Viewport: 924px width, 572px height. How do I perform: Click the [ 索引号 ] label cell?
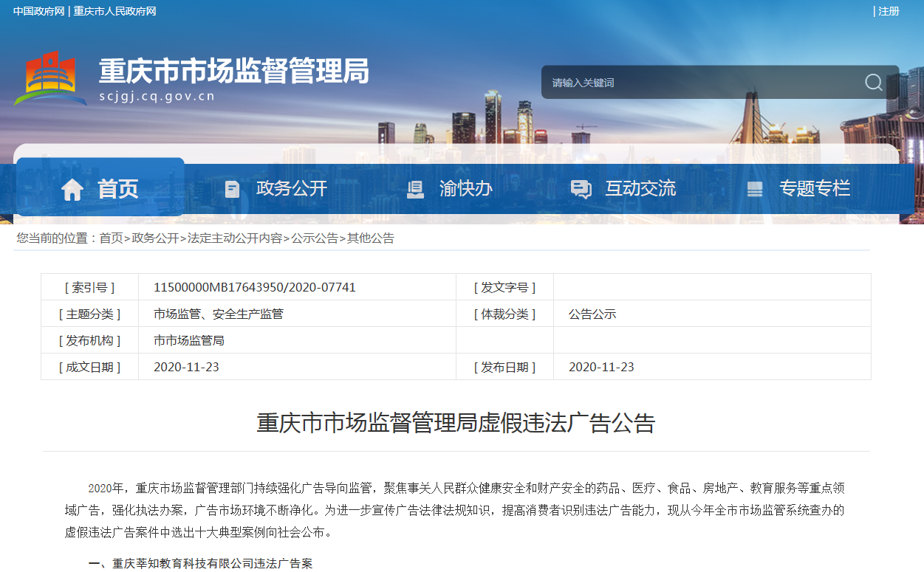point(89,287)
